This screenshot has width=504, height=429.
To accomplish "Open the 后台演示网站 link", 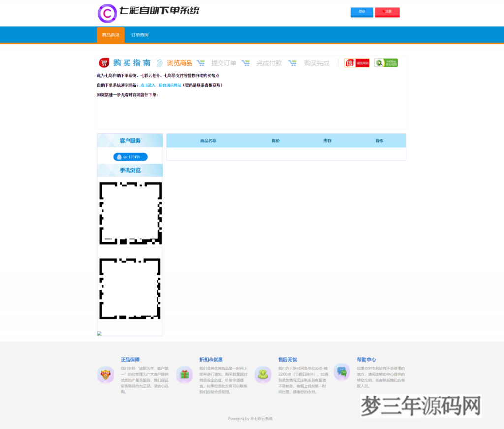I will pos(170,85).
